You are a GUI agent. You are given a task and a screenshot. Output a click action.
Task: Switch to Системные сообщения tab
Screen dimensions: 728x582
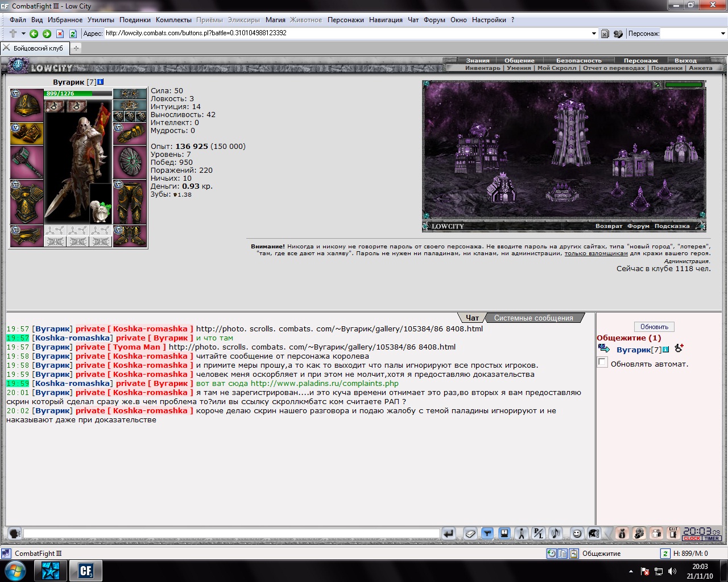pyautogui.click(x=533, y=318)
